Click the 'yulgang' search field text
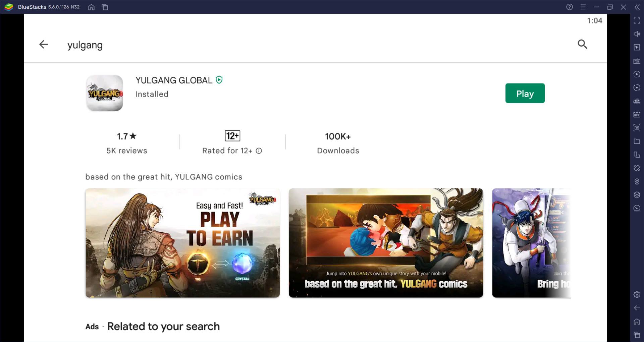Image resolution: width=644 pixels, height=342 pixels. coord(85,45)
